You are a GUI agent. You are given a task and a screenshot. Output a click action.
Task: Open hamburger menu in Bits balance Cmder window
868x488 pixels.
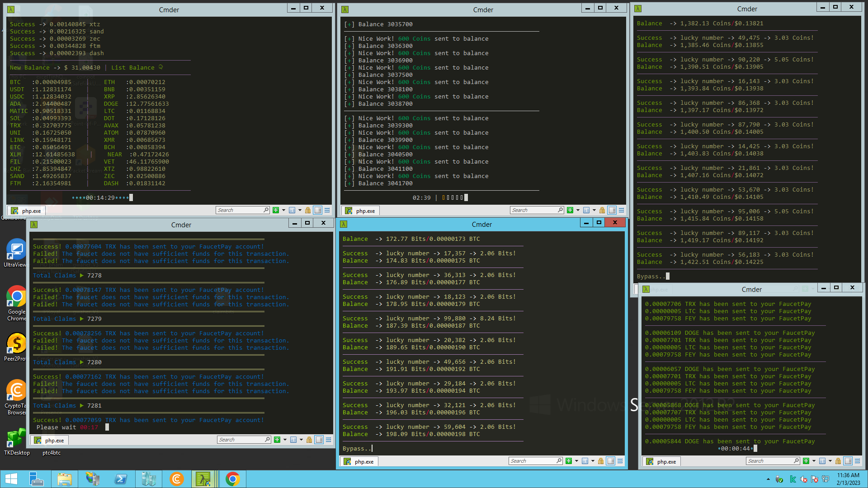click(x=620, y=461)
